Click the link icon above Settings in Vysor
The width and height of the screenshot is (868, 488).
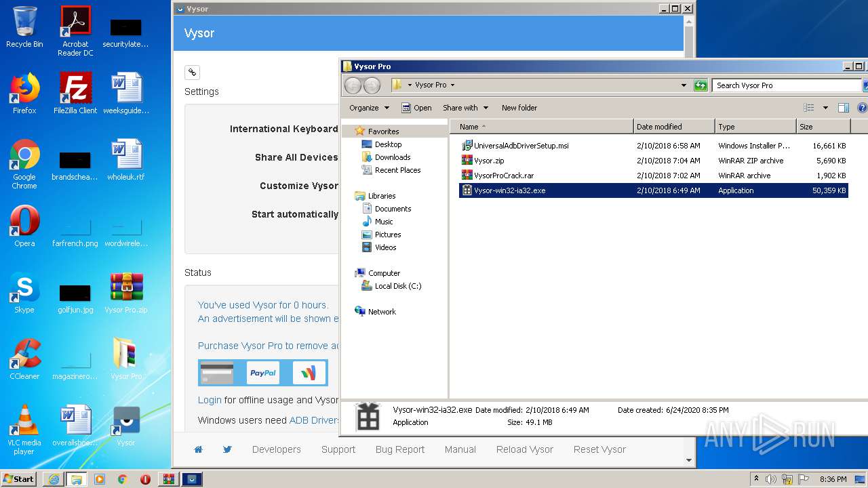[192, 73]
